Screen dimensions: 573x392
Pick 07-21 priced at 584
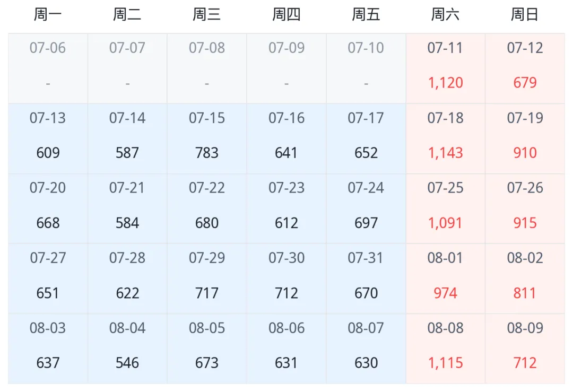[127, 208]
